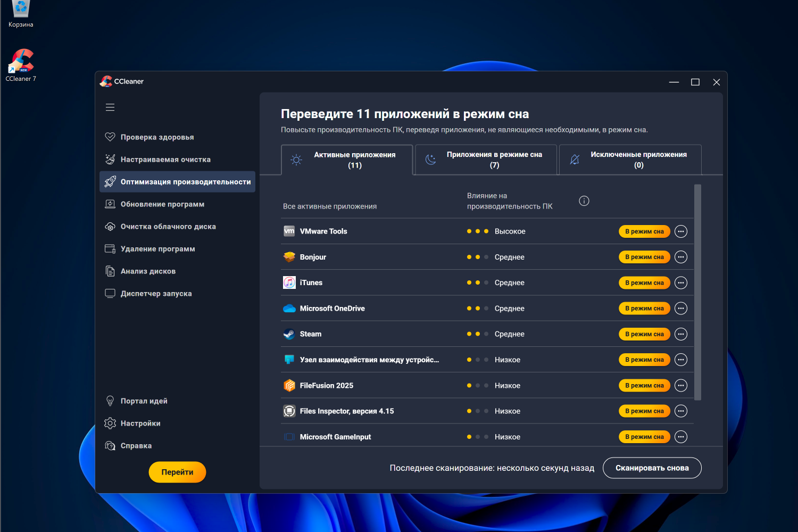The image size is (798, 532).
Task: Click the cross-device hub app icon
Action: tap(289, 360)
